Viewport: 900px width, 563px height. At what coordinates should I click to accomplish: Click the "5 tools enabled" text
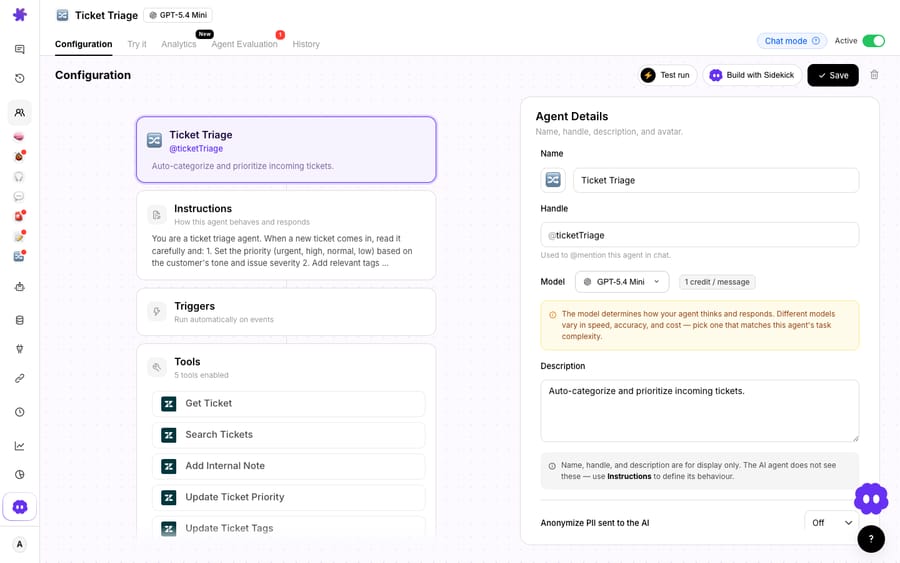(x=201, y=375)
